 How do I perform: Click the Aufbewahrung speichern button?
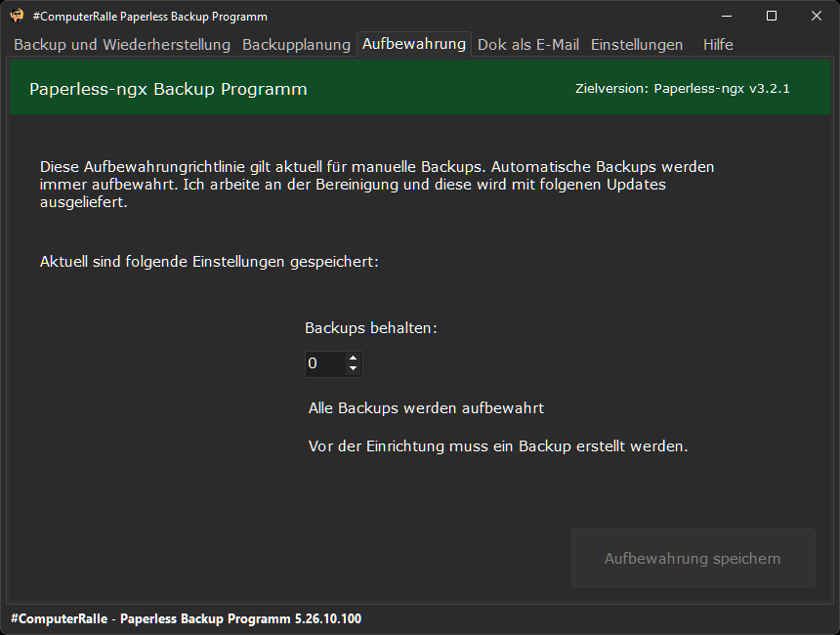tap(693, 558)
